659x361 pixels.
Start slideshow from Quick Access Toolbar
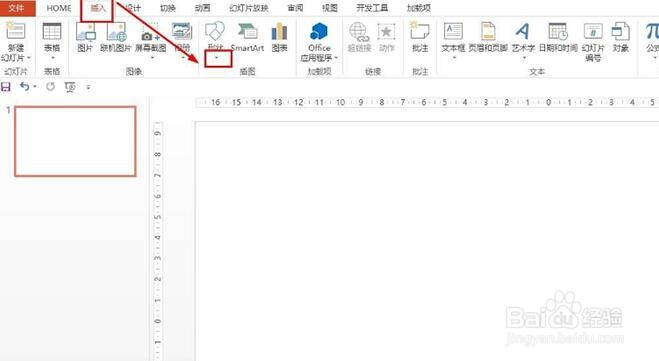[x=70, y=87]
